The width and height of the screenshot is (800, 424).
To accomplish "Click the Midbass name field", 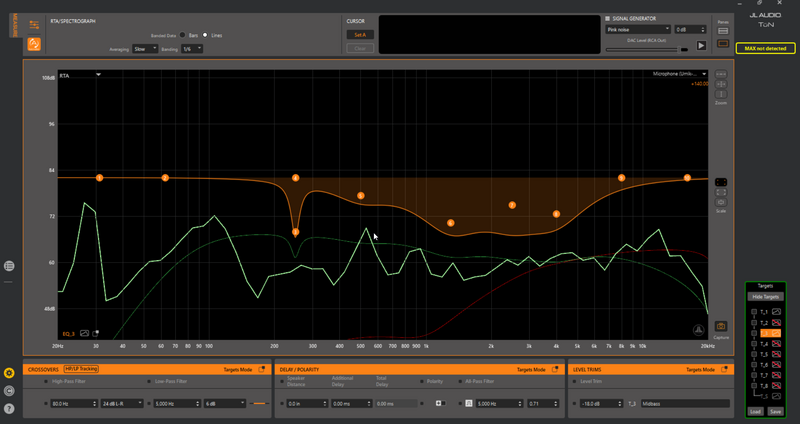I will [685, 404].
